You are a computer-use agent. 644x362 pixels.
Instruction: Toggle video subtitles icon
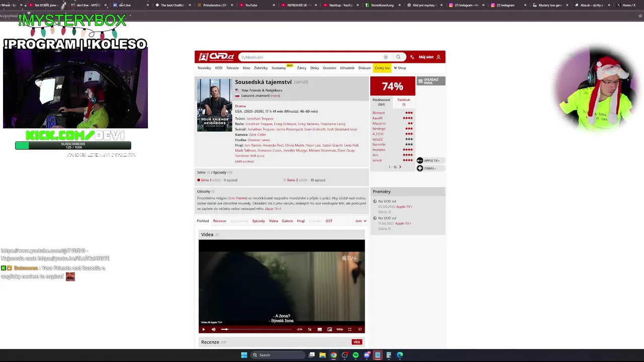click(319, 329)
